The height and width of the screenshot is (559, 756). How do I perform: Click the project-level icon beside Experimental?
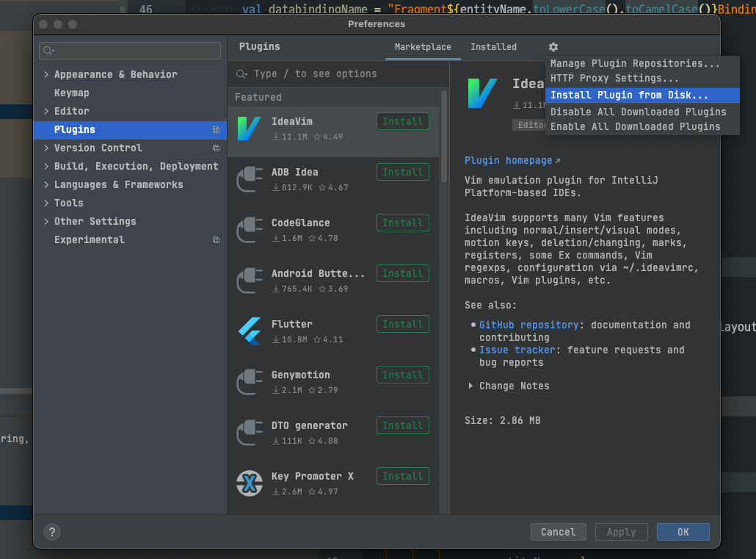[216, 240]
